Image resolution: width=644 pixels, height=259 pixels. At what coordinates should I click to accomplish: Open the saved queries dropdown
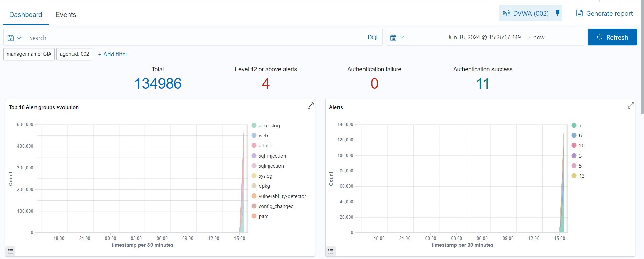point(15,38)
